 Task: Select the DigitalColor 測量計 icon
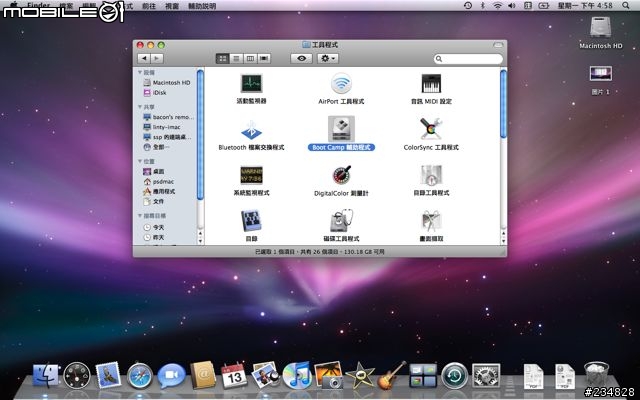pyautogui.click(x=341, y=176)
